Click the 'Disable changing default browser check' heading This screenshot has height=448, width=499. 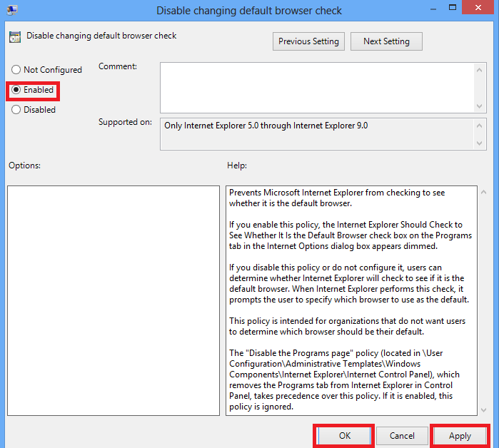(x=101, y=36)
